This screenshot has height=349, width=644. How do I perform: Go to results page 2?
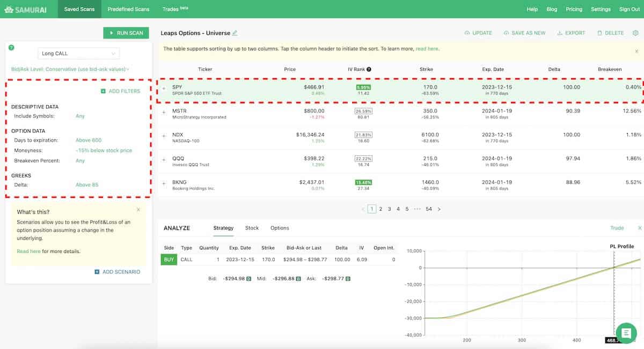pyautogui.click(x=380, y=209)
